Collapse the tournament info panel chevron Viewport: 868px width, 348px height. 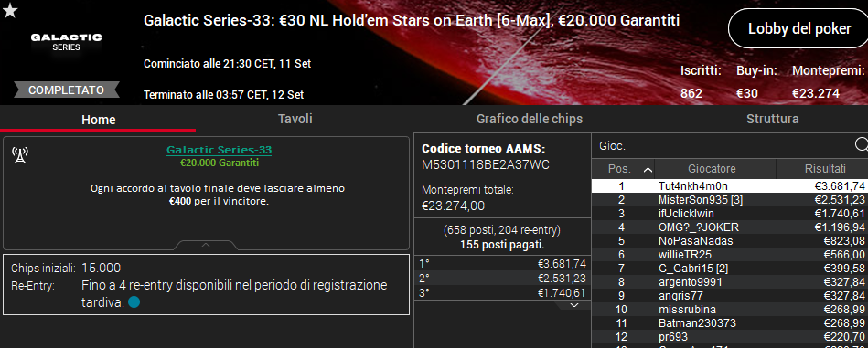[x=206, y=245]
